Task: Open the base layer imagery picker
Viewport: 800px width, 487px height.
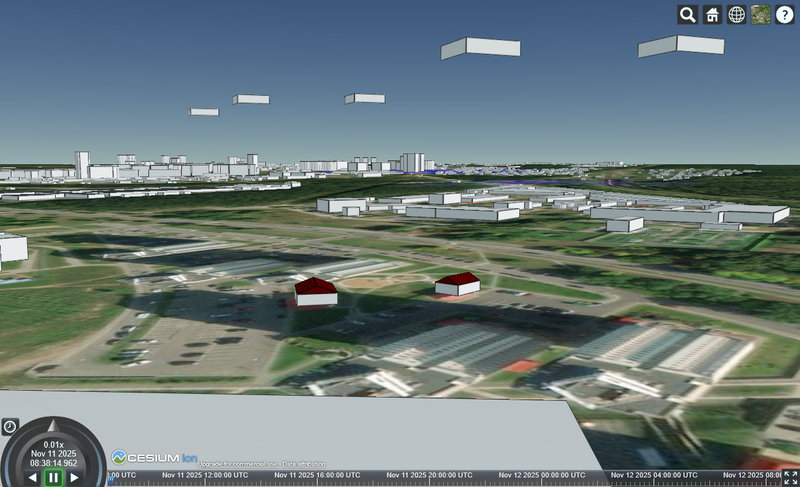Action: [761, 15]
